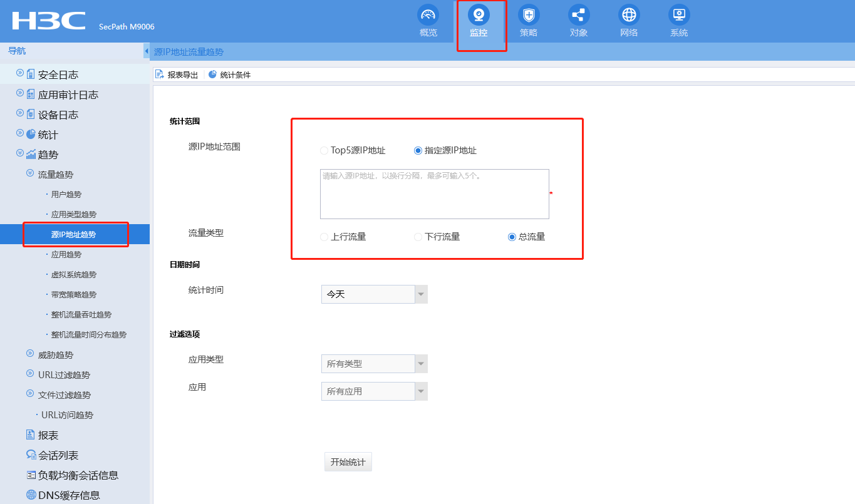Image resolution: width=855 pixels, height=504 pixels.
Task: Click the 统计 pie chart icon in sidebar
Action: (x=31, y=134)
